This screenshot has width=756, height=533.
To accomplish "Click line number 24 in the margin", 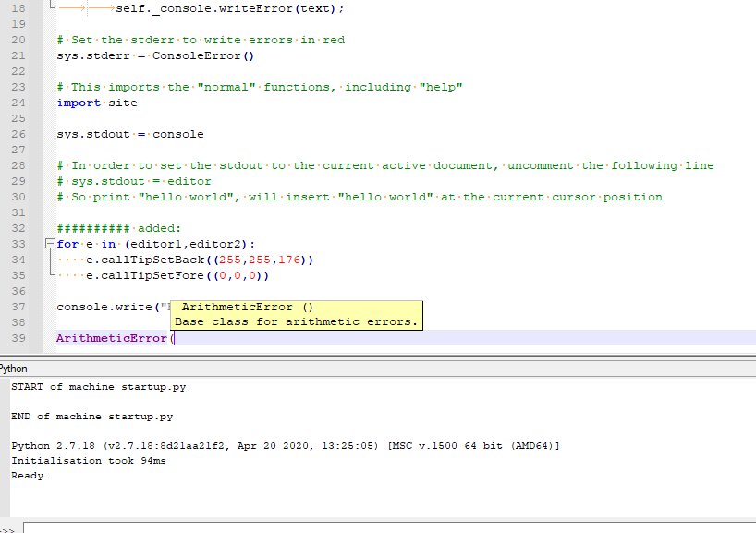I will [18, 103].
